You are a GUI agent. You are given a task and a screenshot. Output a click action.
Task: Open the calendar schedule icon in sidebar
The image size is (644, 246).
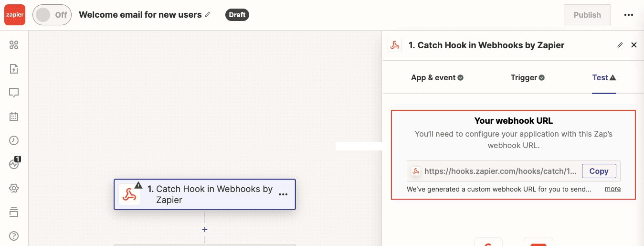(x=14, y=116)
